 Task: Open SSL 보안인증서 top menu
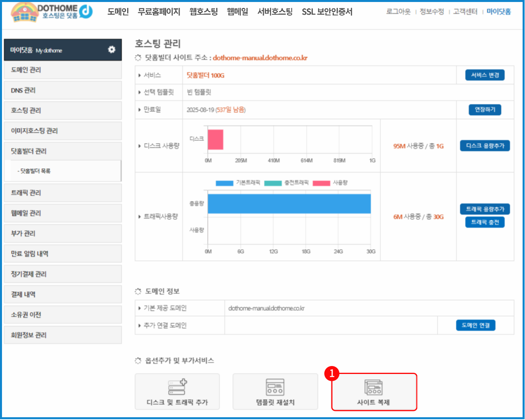327,12
